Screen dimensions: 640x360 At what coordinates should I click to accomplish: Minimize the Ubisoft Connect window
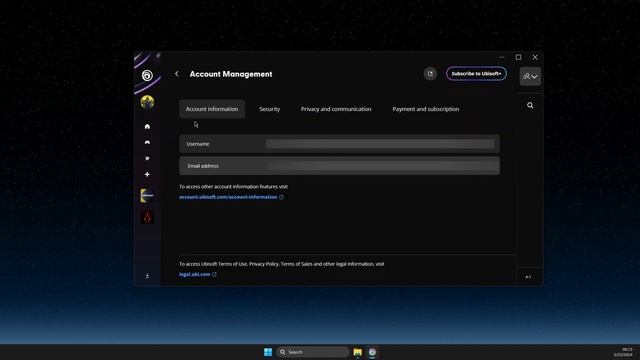502,57
